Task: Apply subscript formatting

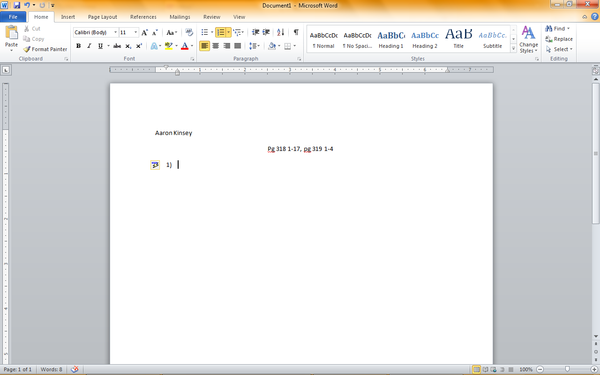Action: [128, 46]
